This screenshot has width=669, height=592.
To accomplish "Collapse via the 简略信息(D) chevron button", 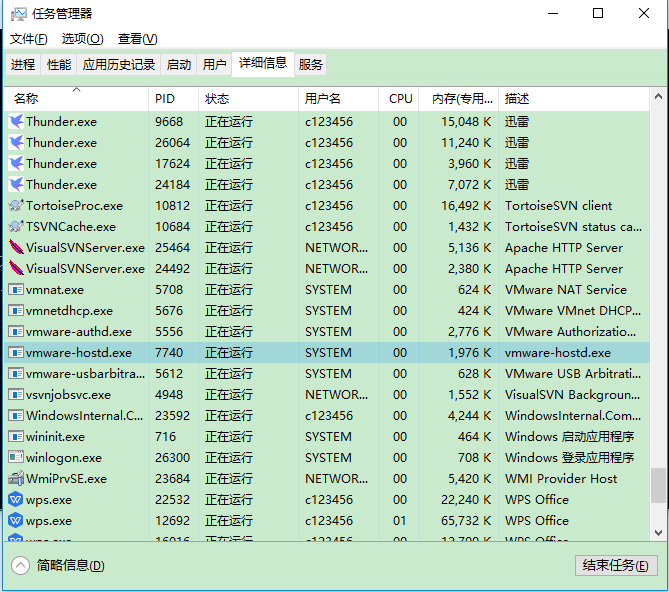I will [20, 566].
